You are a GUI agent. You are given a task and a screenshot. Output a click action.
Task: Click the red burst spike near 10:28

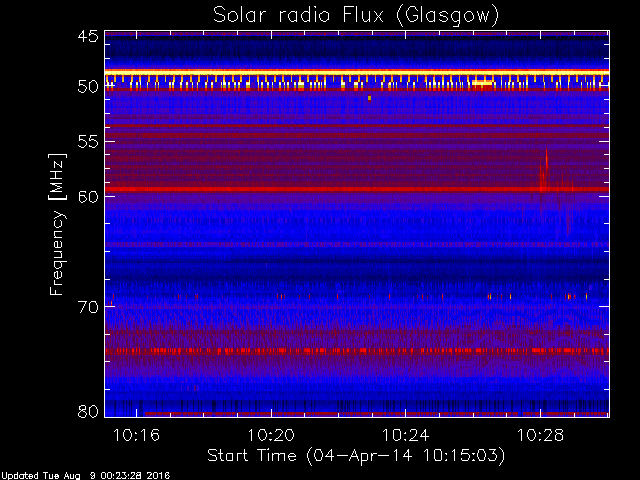click(546, 170)
